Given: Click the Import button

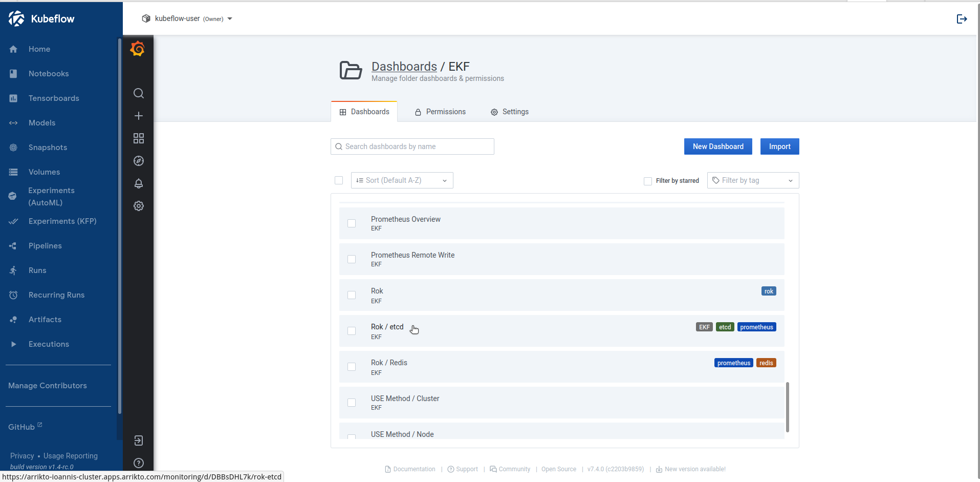Looking at the screenshot, I should click(779, 146).
